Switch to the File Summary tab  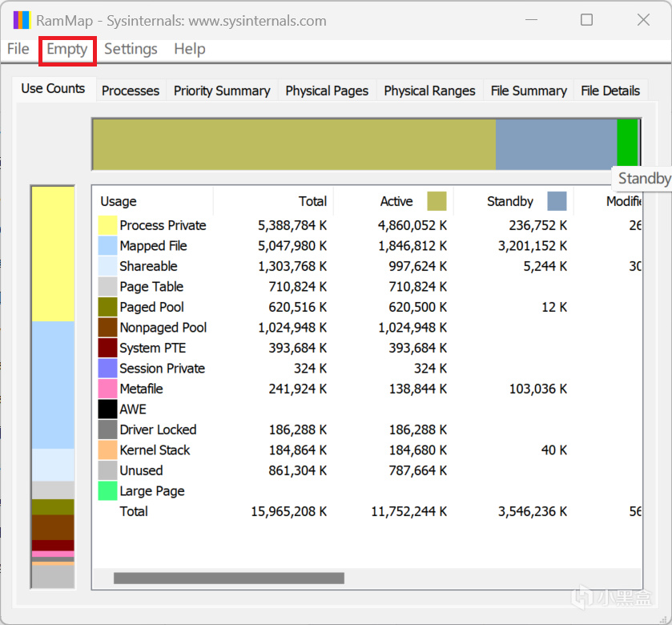click(529, 91)
